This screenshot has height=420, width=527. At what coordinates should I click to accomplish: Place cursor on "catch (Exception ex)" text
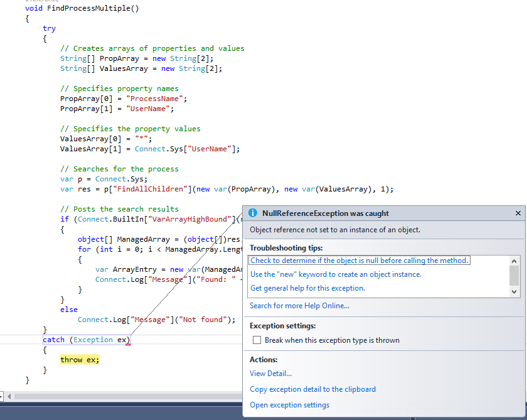click(x=82, y=339)
